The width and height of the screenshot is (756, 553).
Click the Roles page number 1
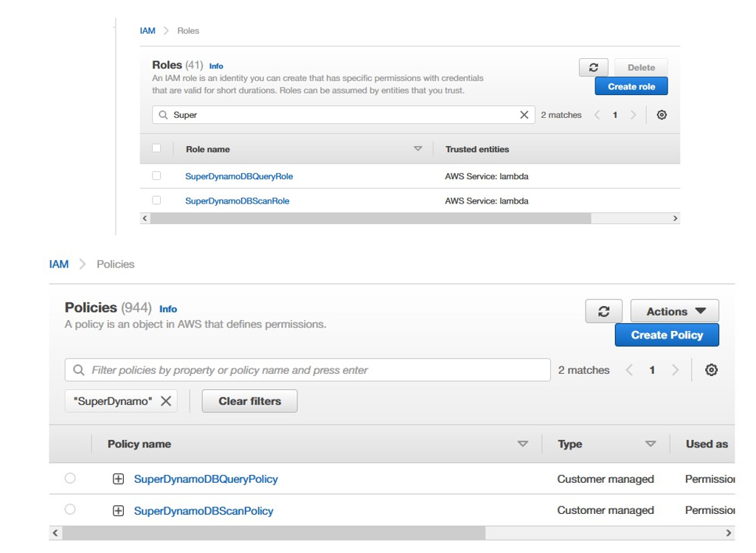point(614,115)
